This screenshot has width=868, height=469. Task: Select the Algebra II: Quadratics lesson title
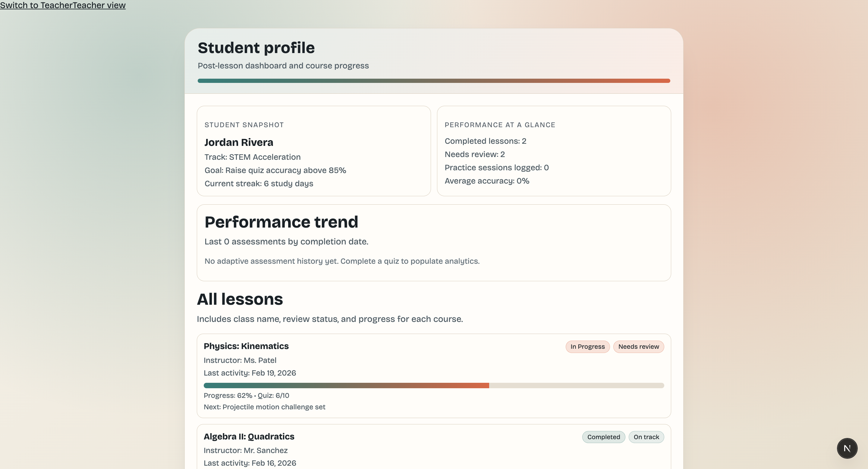249,436
